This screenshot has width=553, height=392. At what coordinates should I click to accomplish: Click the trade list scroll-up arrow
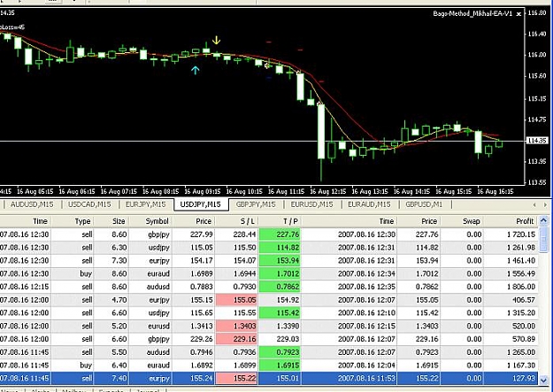(x=543, y=221)
